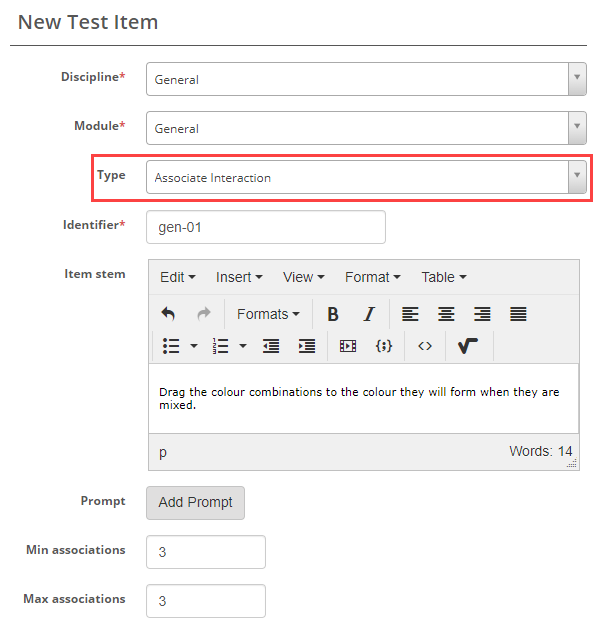Center align the item stem text
Screen dimensions: 600x635
[446, 314]
